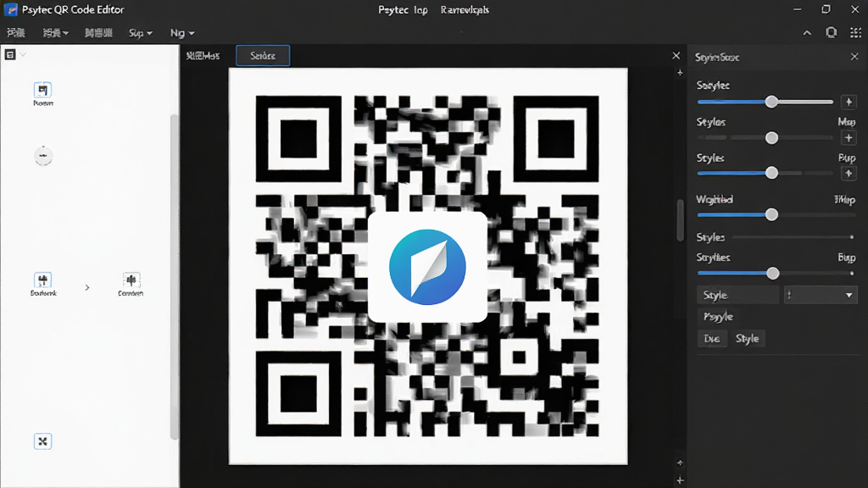Click the third menu bar item before Sup
Screen dimensions: 868x488
pos(98,33)
